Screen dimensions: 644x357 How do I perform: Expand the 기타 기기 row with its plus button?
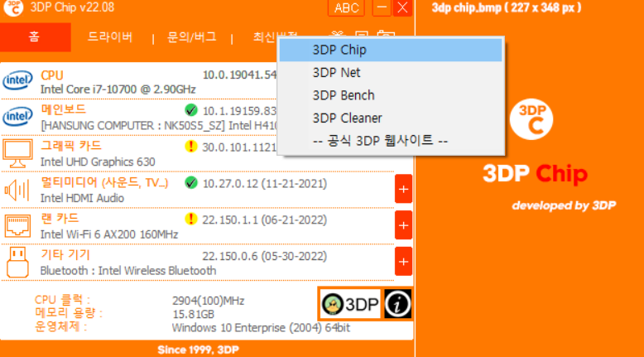pos(403,261)
